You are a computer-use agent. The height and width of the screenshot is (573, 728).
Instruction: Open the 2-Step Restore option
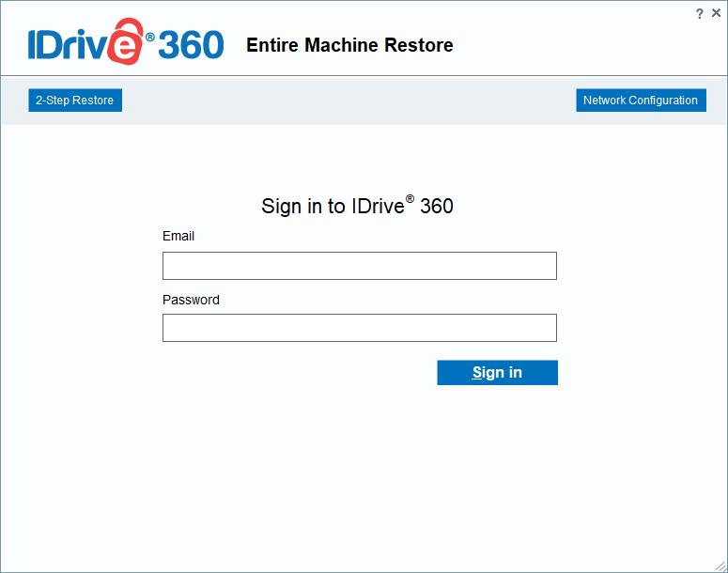click(x=75, y=101)
